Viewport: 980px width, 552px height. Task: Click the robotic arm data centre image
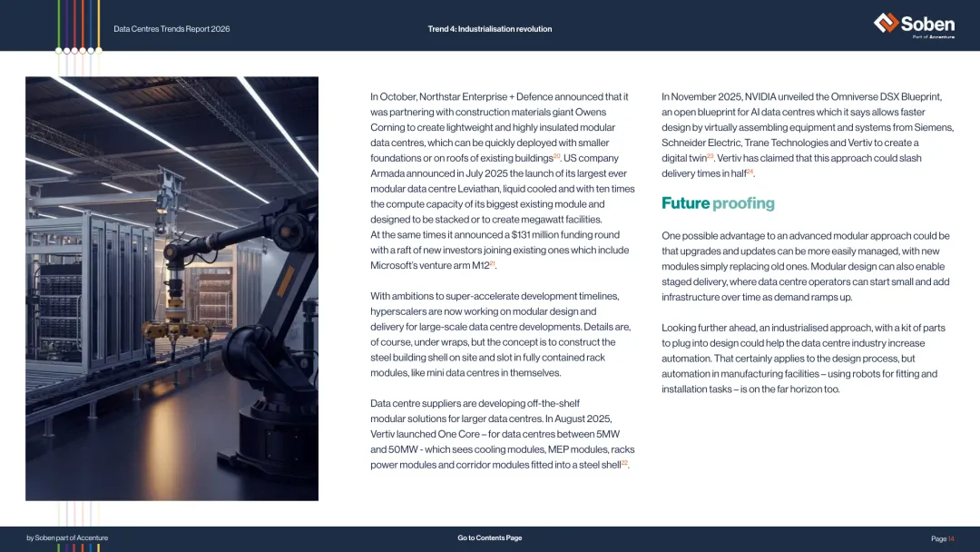pos(171,288)
